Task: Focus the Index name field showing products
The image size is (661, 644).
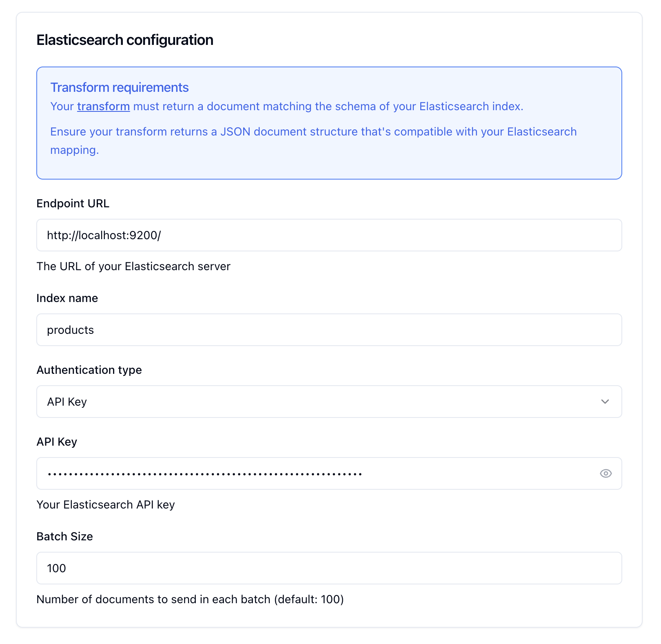Action: (x=329, y=330)
